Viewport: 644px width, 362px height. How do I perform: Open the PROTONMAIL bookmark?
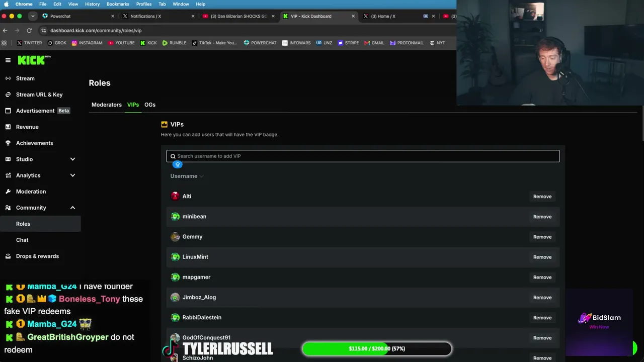point(407,43)
